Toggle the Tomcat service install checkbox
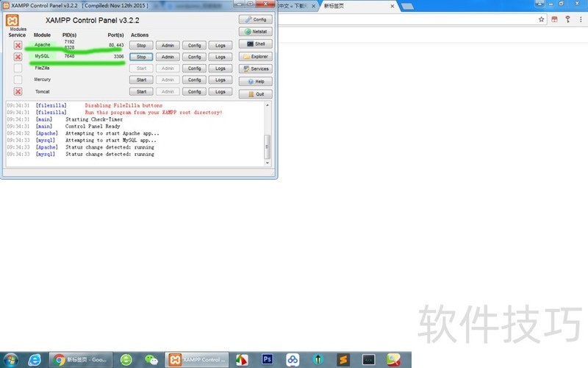Image resolution: width=588 pixels, height=368 pixels. 18,91
